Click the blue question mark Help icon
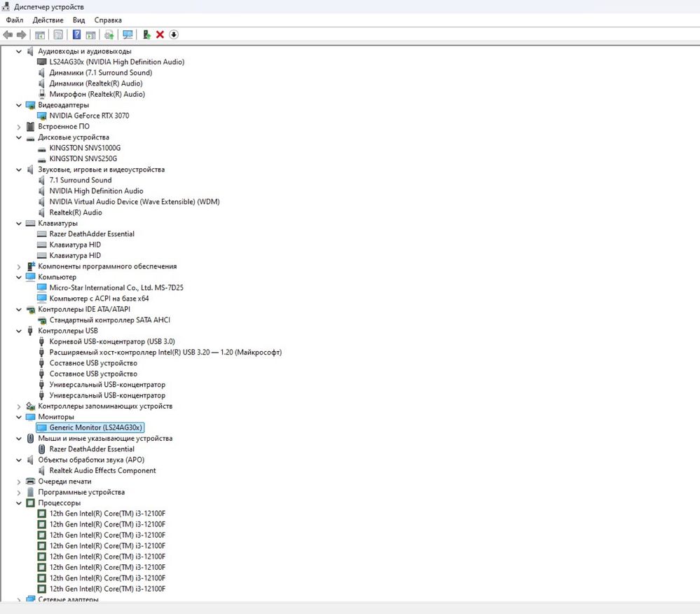700x614 pixels. pyautogui.click(x=77, y=34)
